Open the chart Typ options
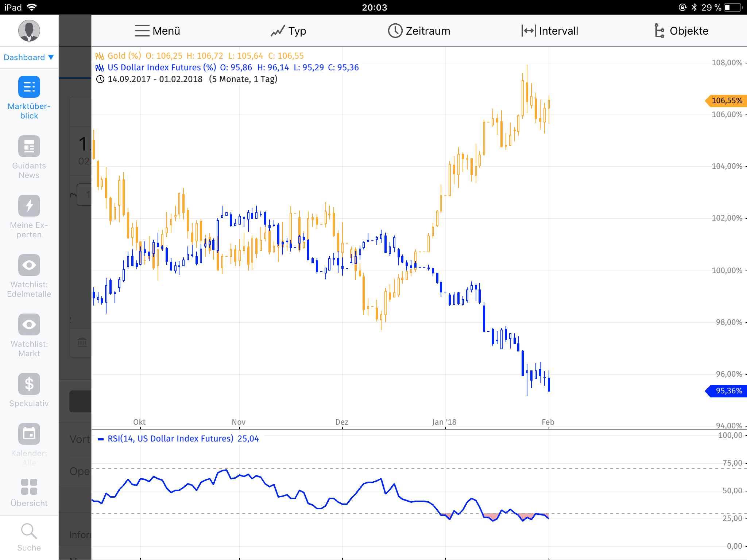This screenshot has height=560, width=747. click(289, 31)
